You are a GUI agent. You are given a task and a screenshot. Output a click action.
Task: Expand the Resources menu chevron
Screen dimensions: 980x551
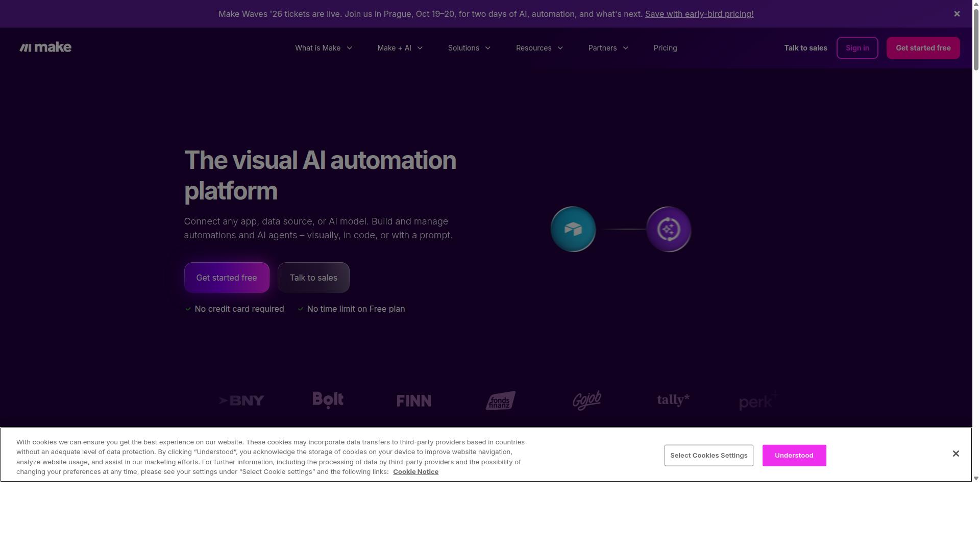[560, 48]
